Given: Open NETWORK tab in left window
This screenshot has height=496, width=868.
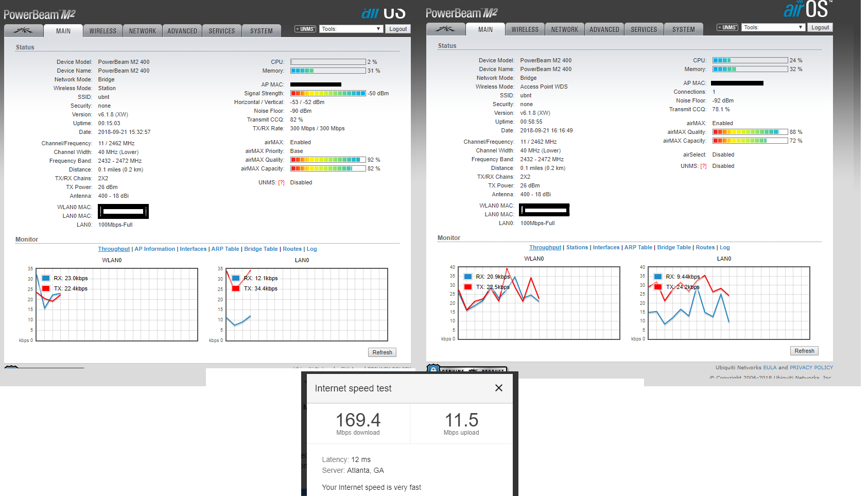Looking at the screenshot, I should (143, 31).
